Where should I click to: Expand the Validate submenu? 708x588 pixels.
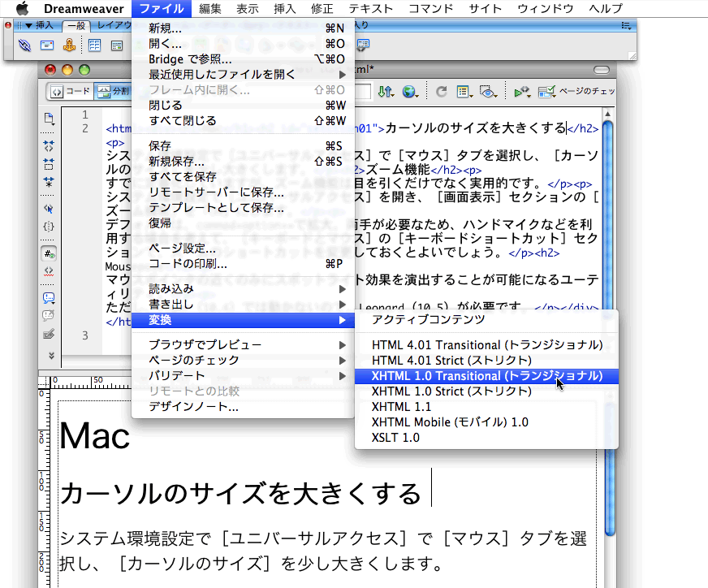(343, 376)
